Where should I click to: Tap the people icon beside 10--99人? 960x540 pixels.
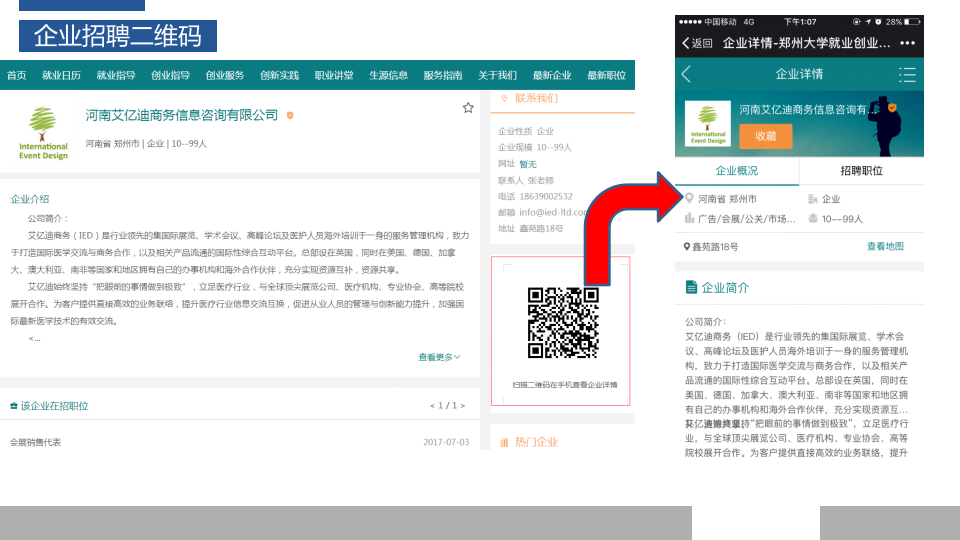812,218
